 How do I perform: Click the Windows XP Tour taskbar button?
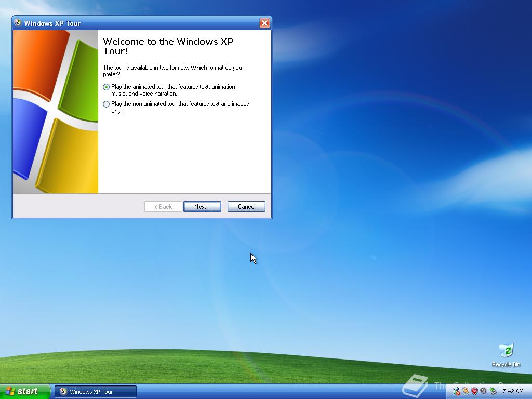pyautogui.click(x=96, y=392)
